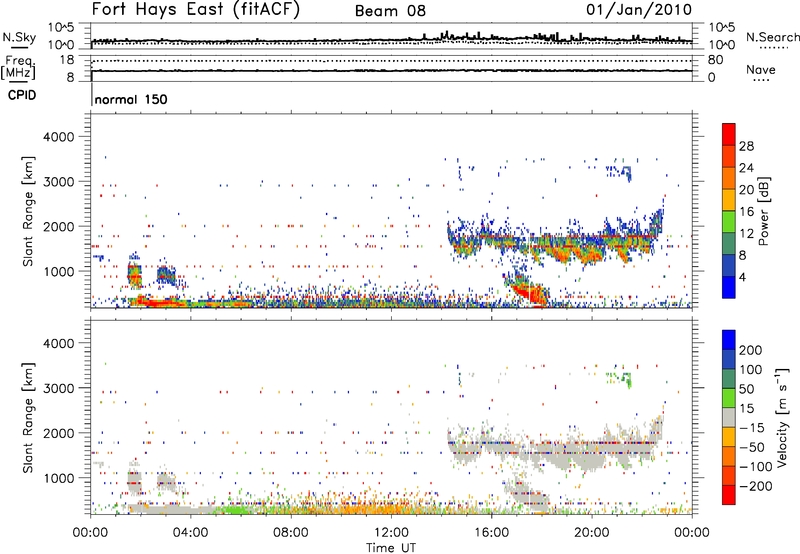This screenshot has width=800, height=554.
Task: Click the 'Power [dB]' colorbar label
Action: 764,211
